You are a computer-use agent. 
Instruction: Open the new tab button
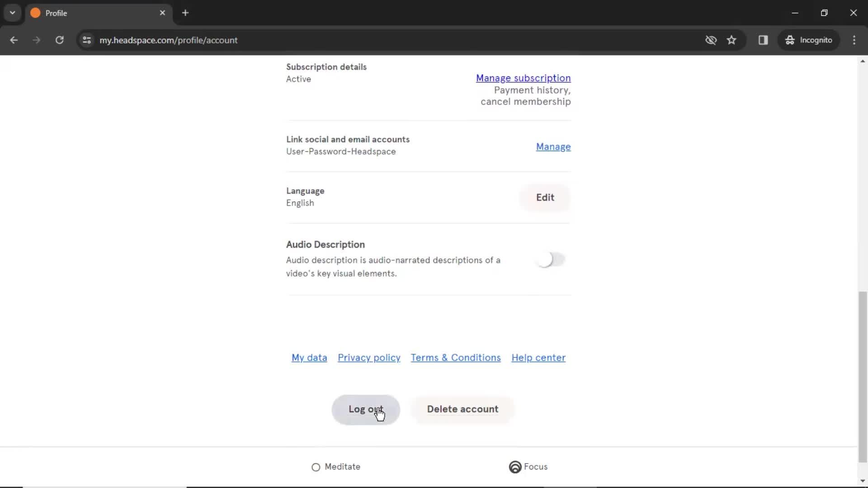point(185,13)
